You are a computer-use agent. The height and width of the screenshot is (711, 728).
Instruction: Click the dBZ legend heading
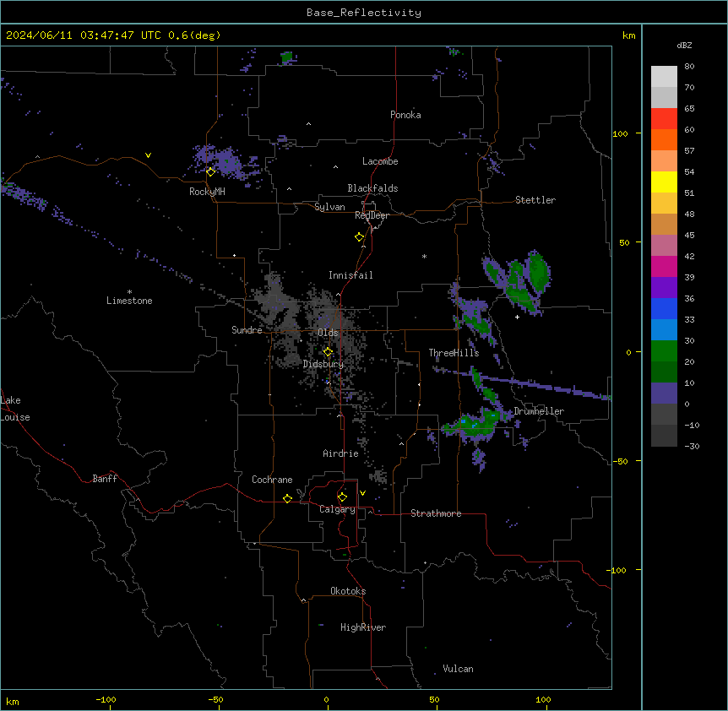click(684, 45)
